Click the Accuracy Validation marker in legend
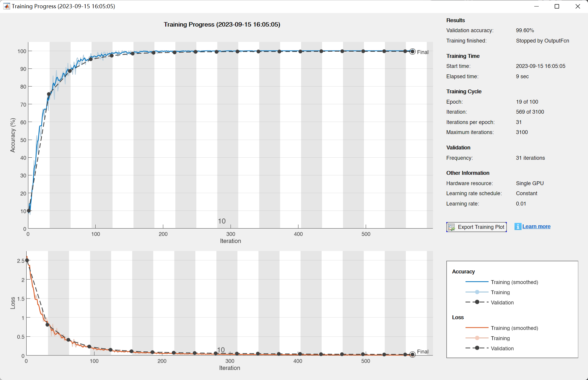 click(477, 302)
